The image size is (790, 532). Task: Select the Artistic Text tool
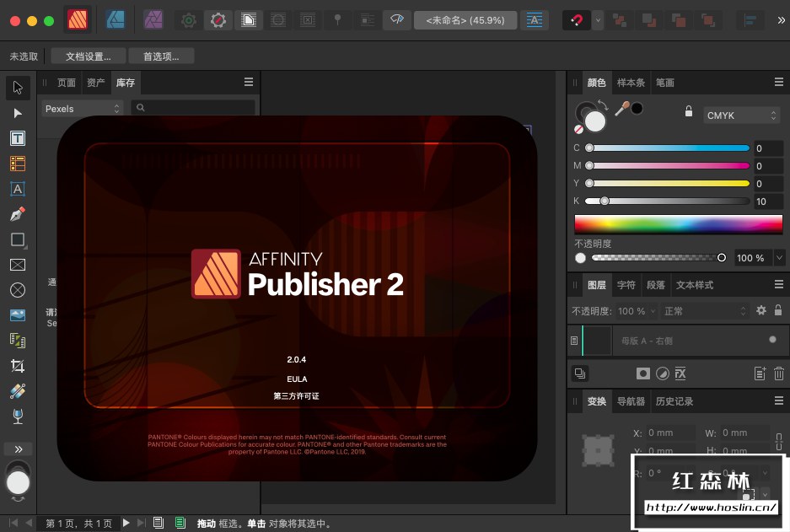pyautogui.click(x=17, y=189)
